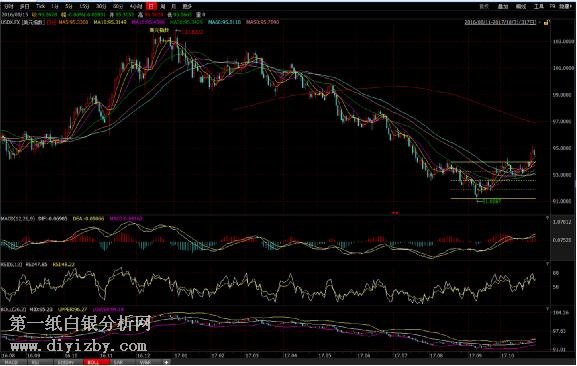Select the weekly (周) period button
Screen dimensions: 577x366
pos(163,7)
